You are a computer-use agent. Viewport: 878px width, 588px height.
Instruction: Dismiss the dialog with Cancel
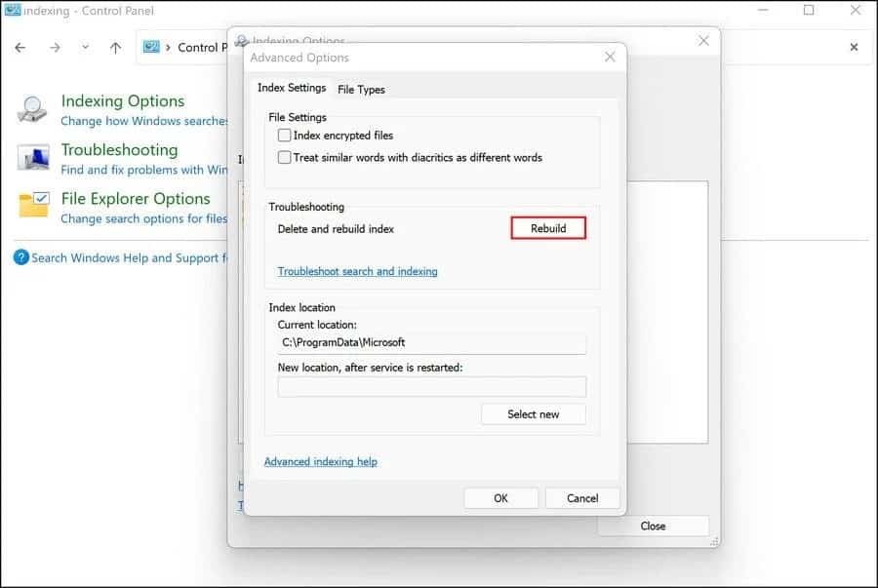tap(582, 497)
